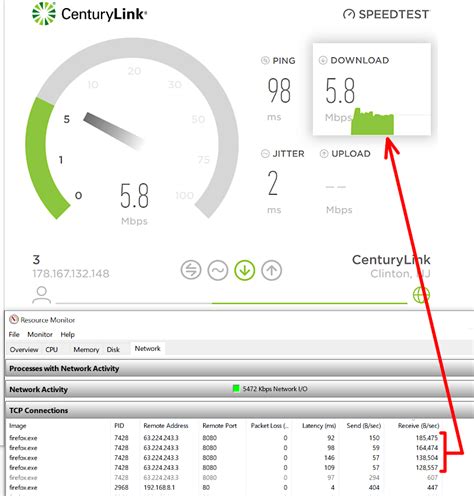The width and height of the screenshot is (474, 496).
Task: Click the IP address 178.167.132.148
Action: pos(71,274)
